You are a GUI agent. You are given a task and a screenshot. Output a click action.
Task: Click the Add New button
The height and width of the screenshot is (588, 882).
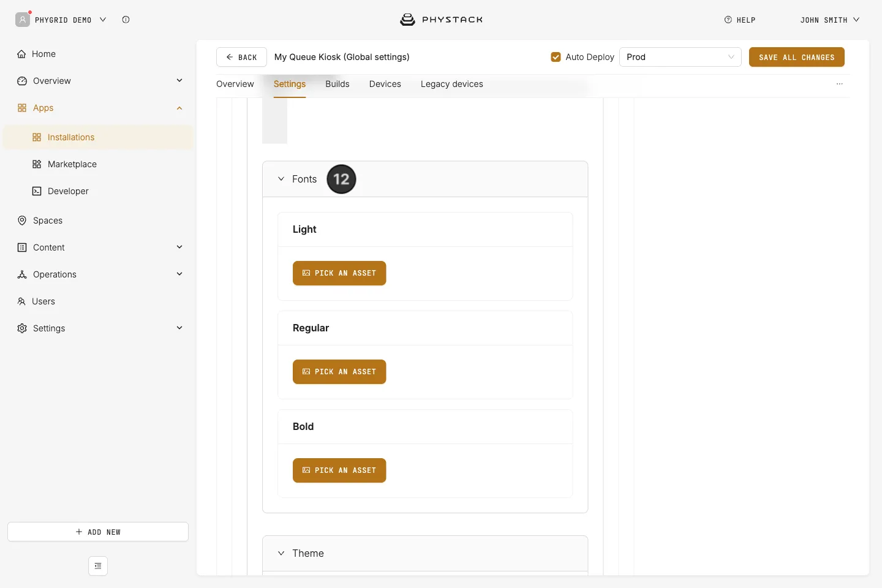pyautogui.click(x=98, y=532)
